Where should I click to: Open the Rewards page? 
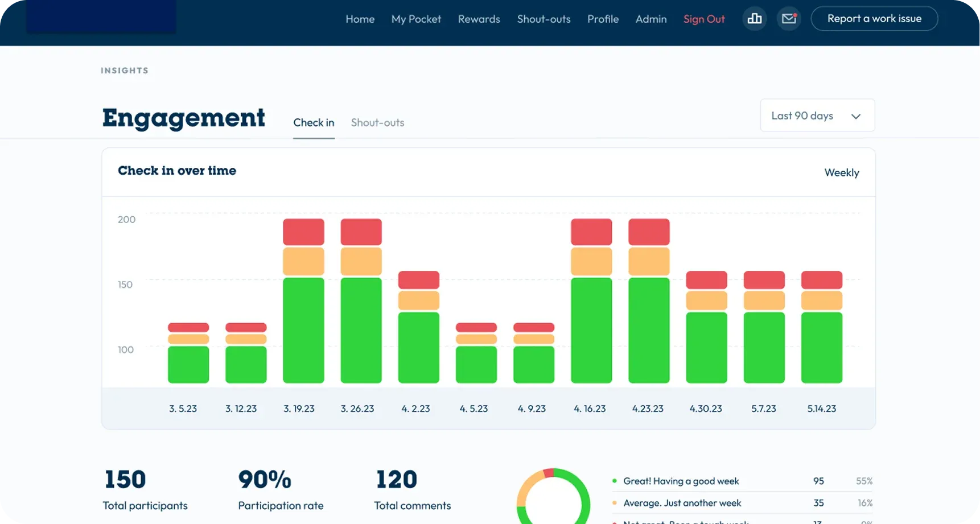click(x=479, y=19)
